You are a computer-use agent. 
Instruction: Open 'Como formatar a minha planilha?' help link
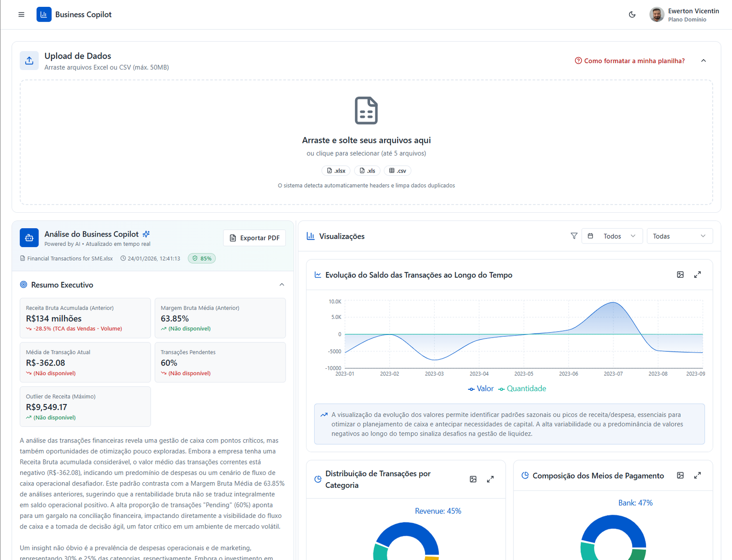[630, 61]
